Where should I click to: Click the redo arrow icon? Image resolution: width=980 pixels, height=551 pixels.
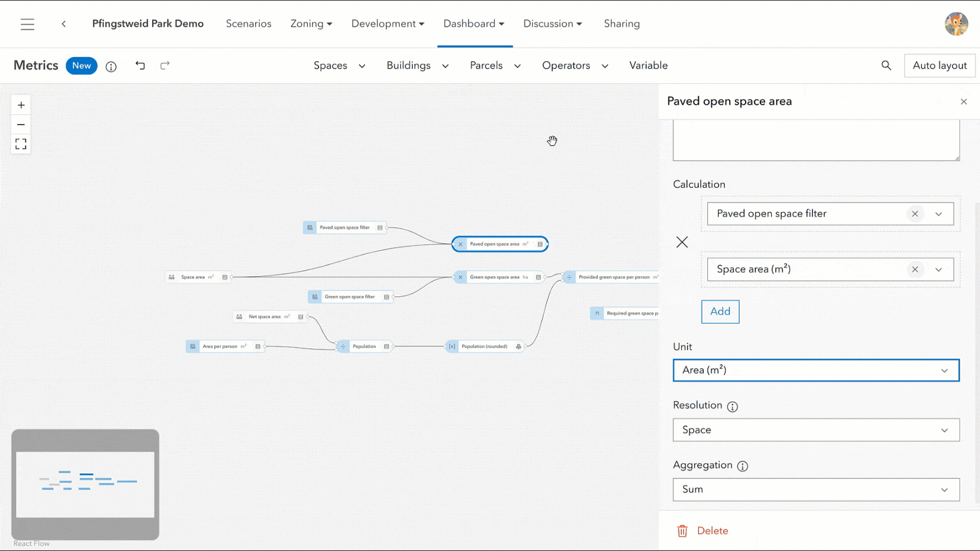pyautogui.click(x=165, y=66)
